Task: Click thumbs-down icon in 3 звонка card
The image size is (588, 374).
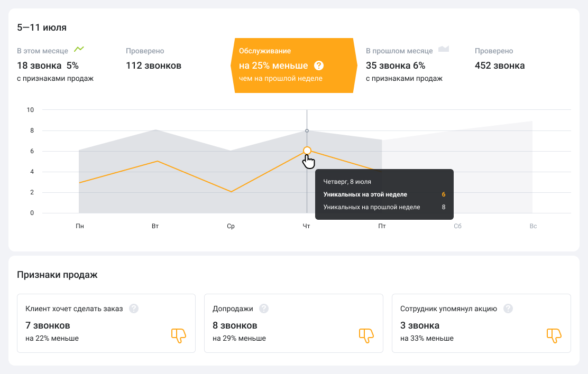Action: (x=554, y=335)
